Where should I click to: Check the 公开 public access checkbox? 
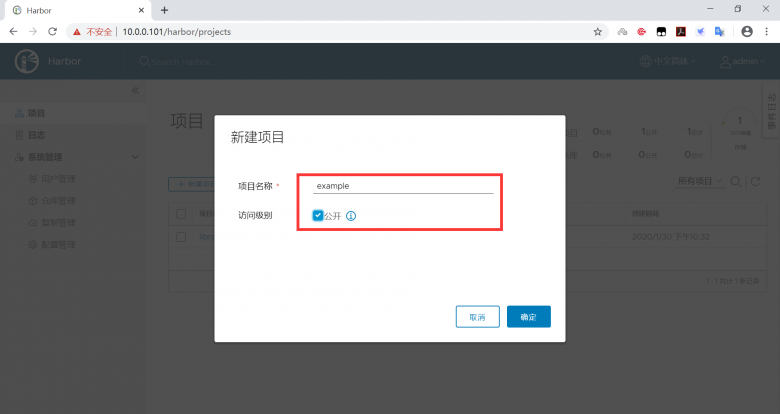[x=318, y=215]
